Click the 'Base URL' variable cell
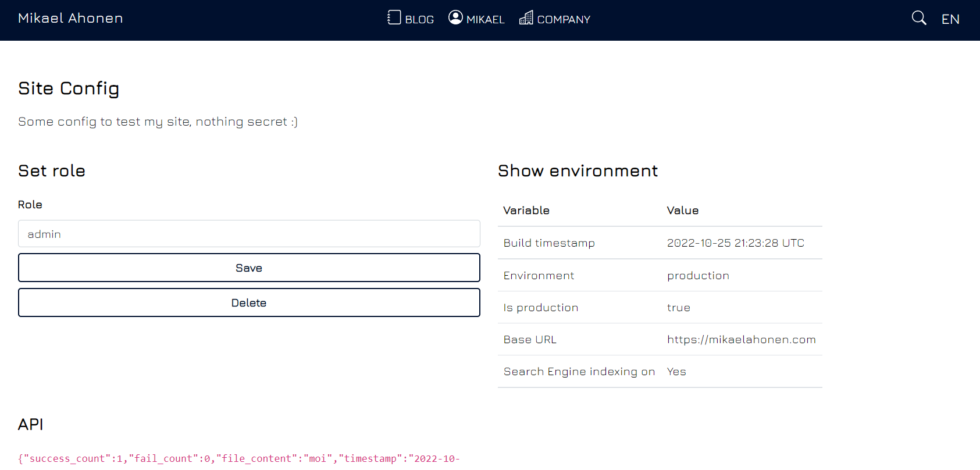 point(530,340)
